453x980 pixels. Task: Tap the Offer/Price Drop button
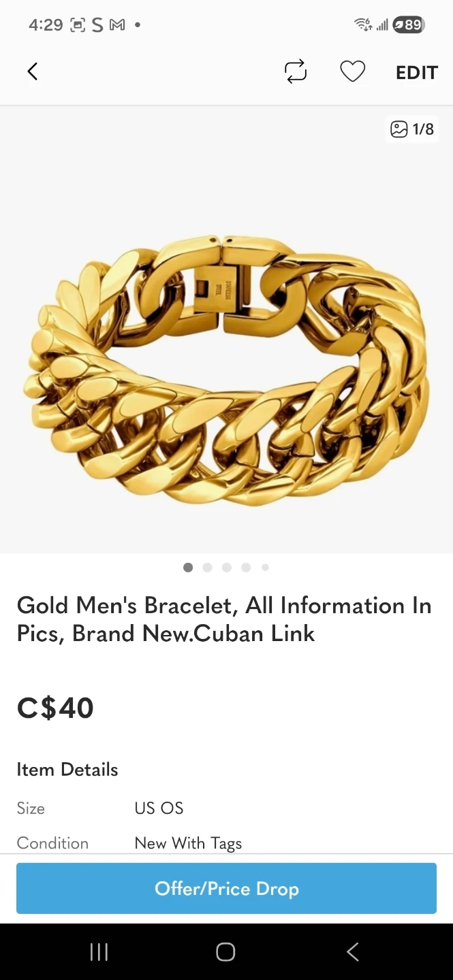click(226, 888)
